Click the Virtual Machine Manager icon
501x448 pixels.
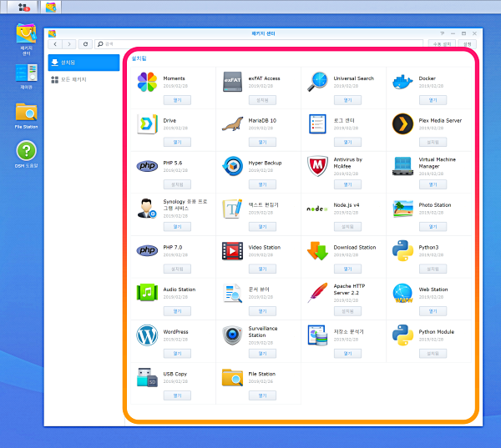click(402, 166)
